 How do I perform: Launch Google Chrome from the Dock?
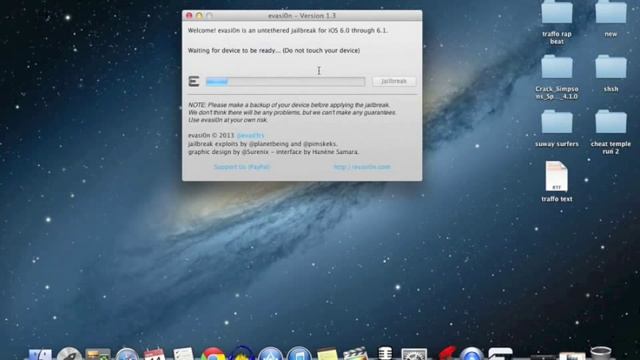pyautogui.click(x=213, y=354)
